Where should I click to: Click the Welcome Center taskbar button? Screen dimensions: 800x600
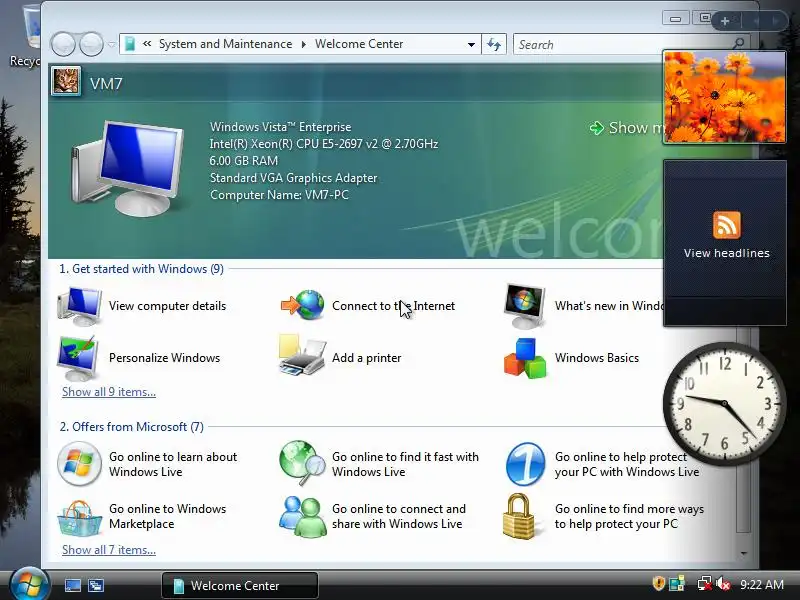pos(240,585)
